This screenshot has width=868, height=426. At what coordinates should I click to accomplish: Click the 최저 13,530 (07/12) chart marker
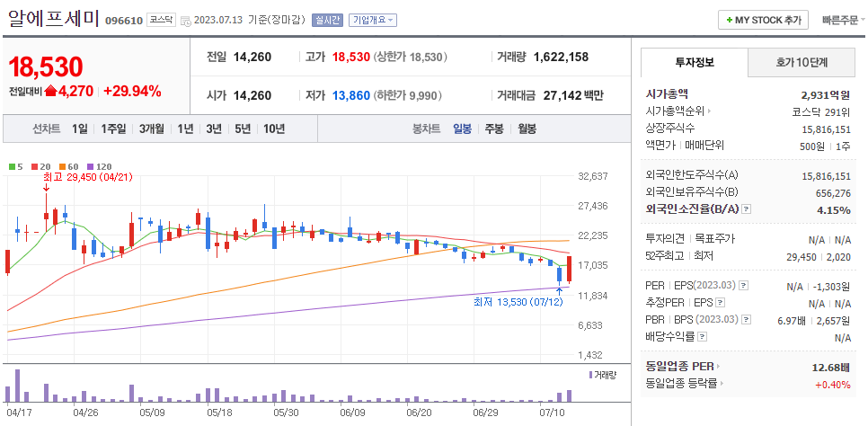pyautogui.click(x=518, y=303)
